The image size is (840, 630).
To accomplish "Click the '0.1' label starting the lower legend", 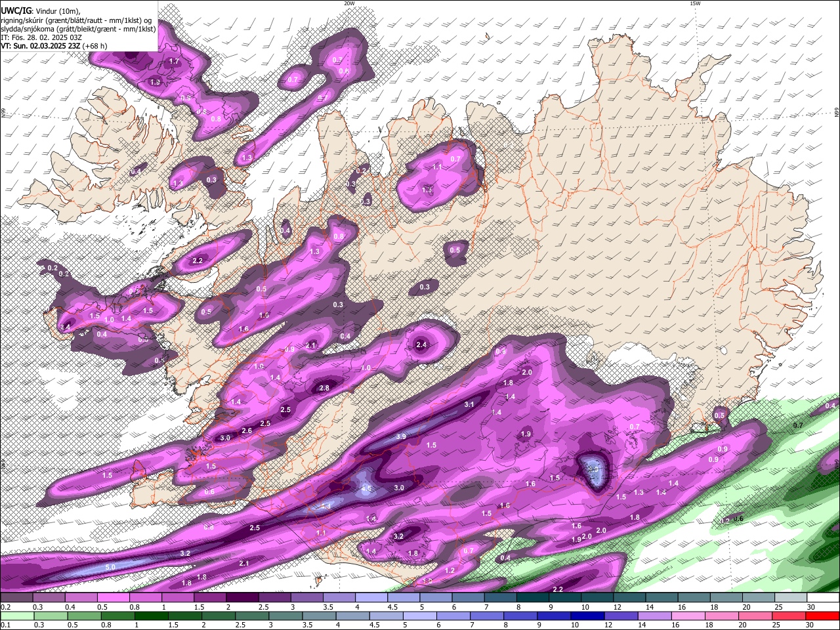I will (5, 625).
